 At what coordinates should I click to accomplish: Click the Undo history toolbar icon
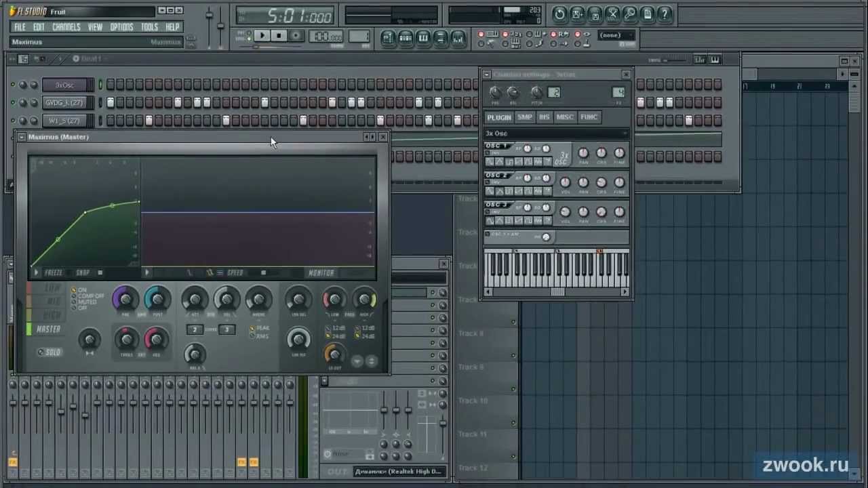click(x=559, y=14)
